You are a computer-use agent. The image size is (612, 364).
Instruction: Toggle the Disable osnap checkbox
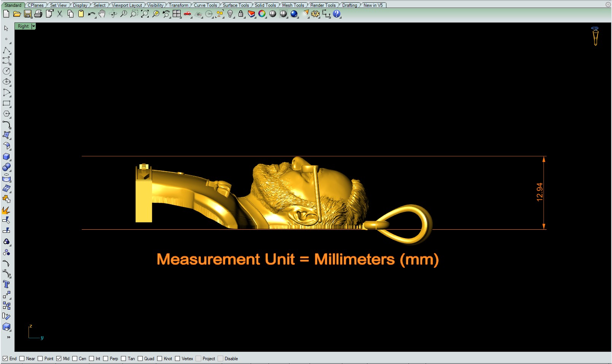221,359
